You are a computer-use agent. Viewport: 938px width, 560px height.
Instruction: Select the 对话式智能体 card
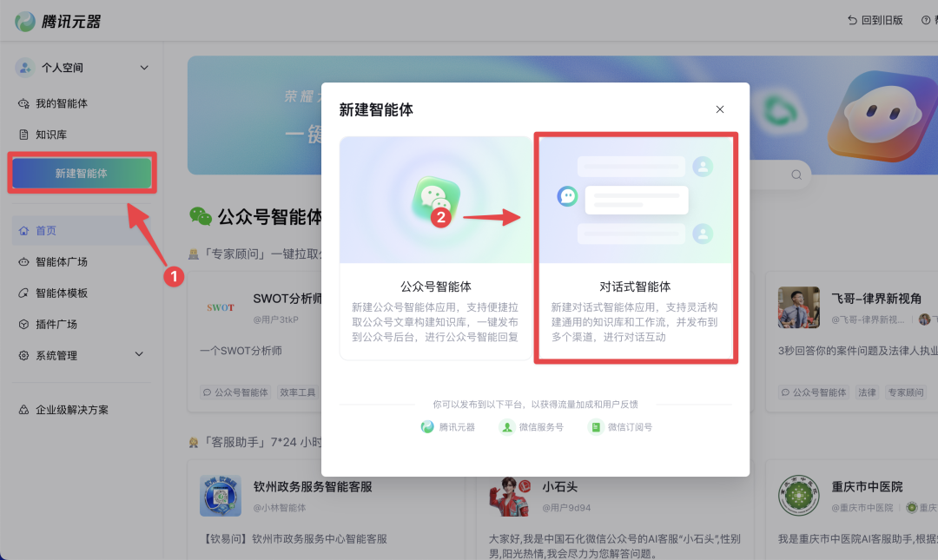click(x=635, y=248)
